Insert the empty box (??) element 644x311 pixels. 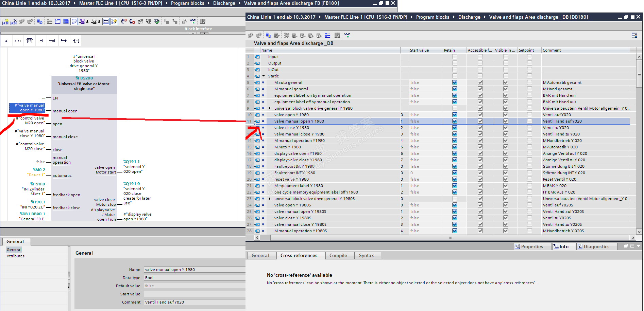[x=30, y=41]
